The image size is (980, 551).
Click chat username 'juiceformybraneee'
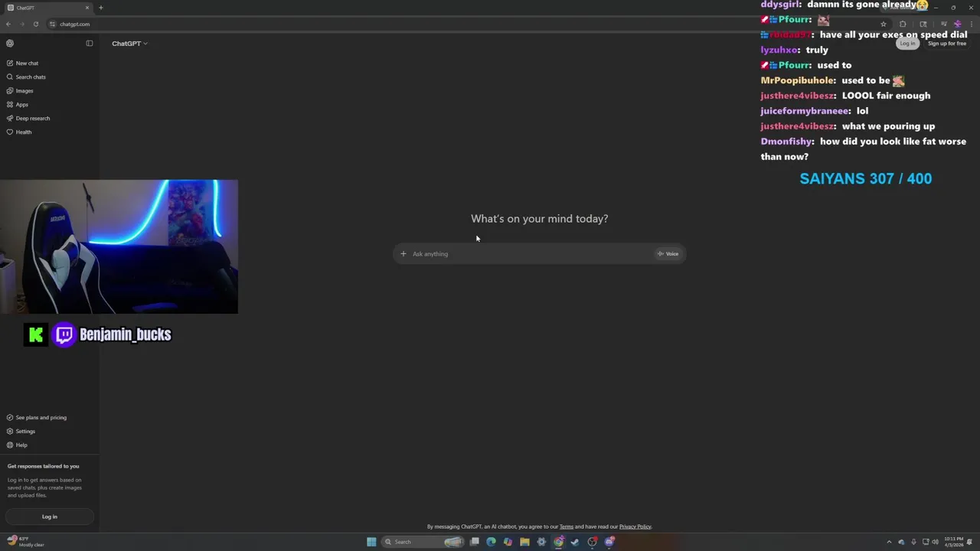pyautogui.click(x=805, y=111)
